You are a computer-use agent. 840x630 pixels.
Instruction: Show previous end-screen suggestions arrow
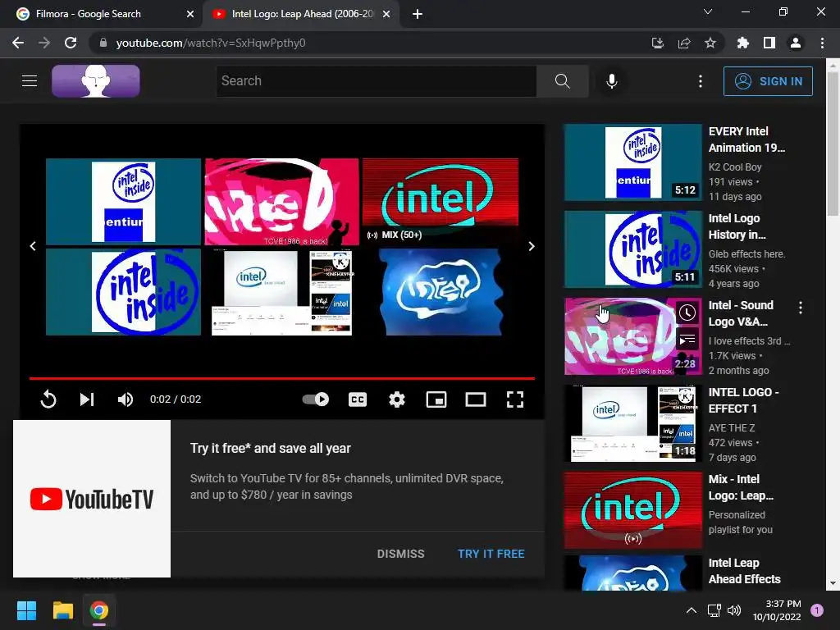(x=33, y=246)
